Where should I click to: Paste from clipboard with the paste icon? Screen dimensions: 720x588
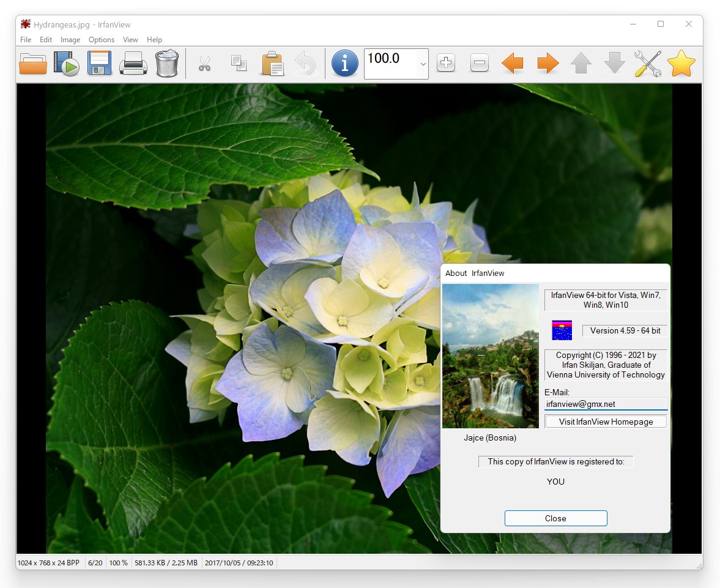click(272, 63)
